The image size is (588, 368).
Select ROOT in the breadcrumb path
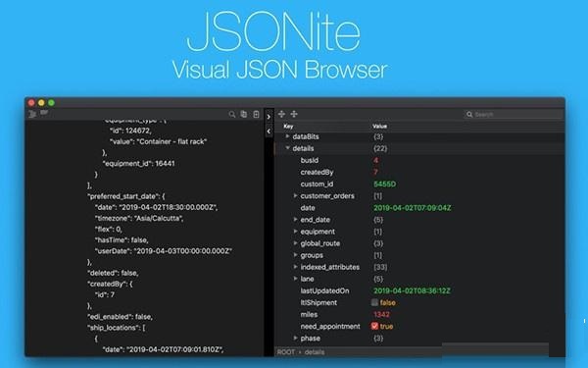(286, 352)
